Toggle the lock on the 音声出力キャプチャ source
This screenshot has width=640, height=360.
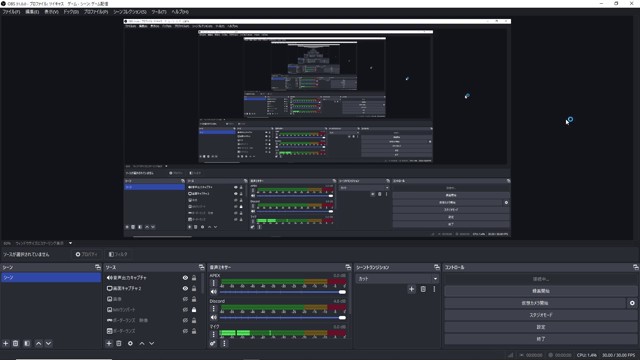(194, 278)
